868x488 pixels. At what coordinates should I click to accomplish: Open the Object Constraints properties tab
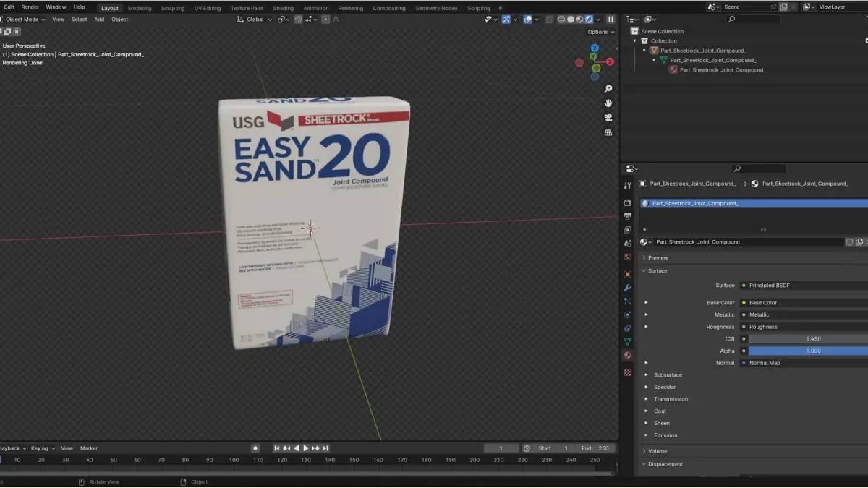tap(627, 328)
